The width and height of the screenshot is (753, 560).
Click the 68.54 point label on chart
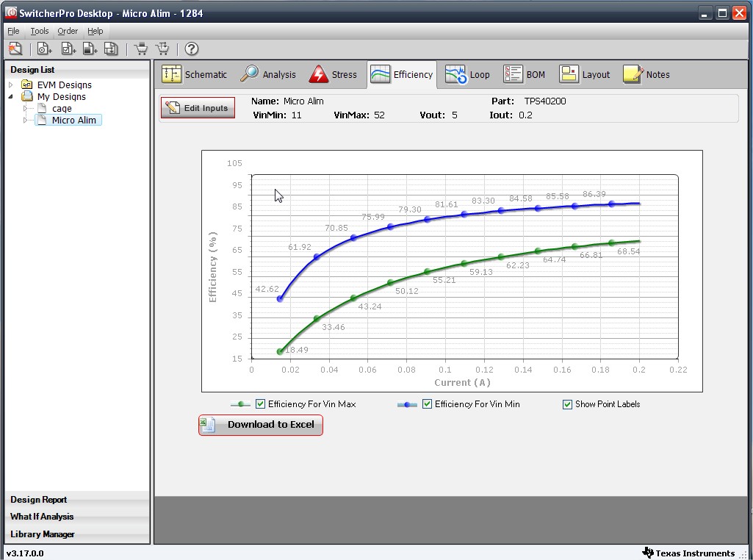(x=629, y=251)
